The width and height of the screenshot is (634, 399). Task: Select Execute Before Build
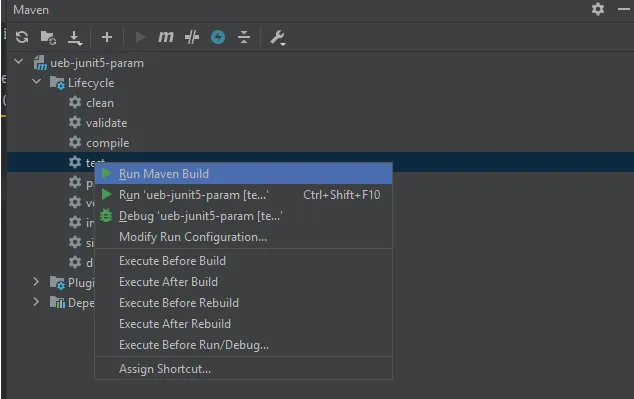pyautogui.click(x=243, y=261)
